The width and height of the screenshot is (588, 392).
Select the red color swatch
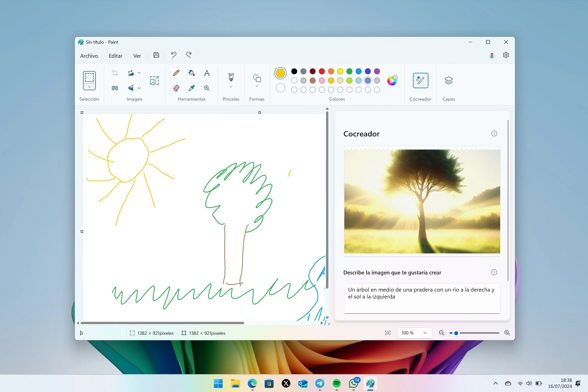(322, 71)
